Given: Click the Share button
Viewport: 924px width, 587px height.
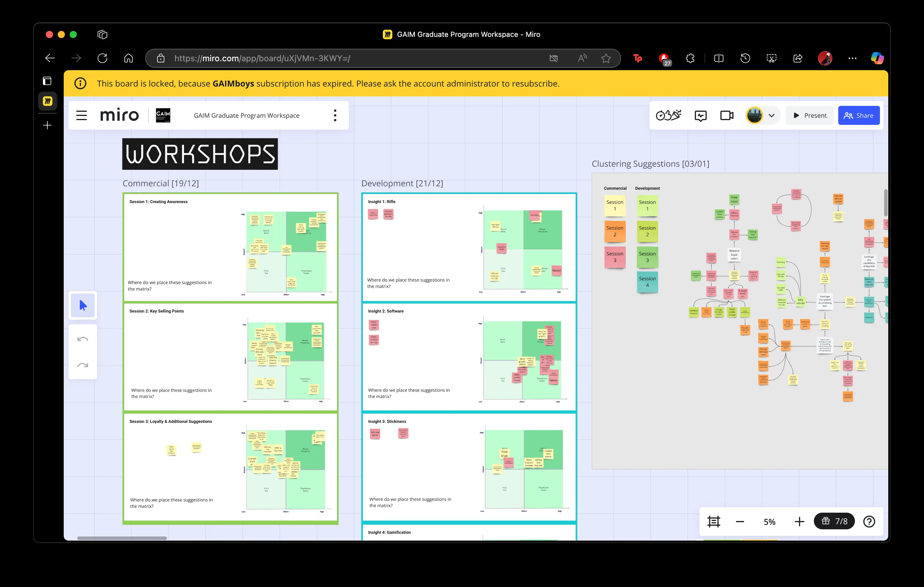Looking at the screenshot, I should pos(859,115).
